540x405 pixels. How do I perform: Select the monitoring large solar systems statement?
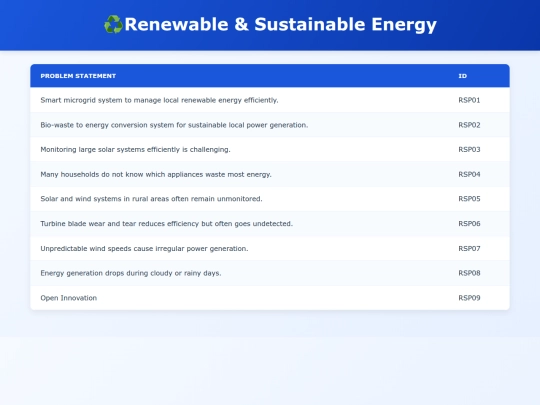[x=135, y=149]
